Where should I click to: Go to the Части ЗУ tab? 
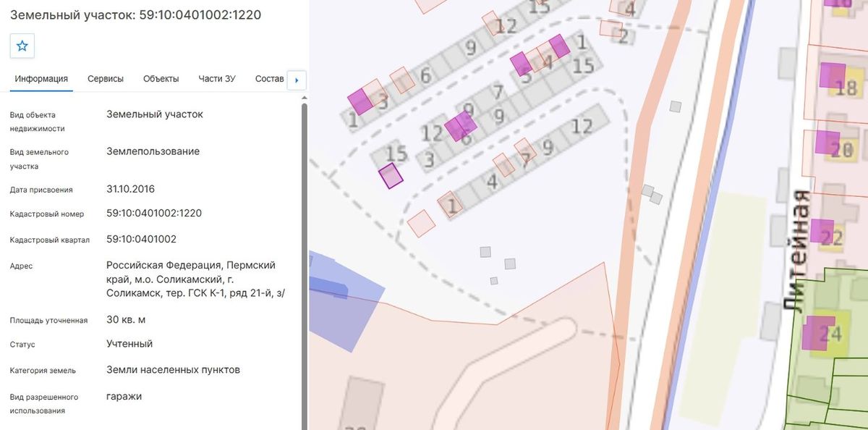coord(217,79)
